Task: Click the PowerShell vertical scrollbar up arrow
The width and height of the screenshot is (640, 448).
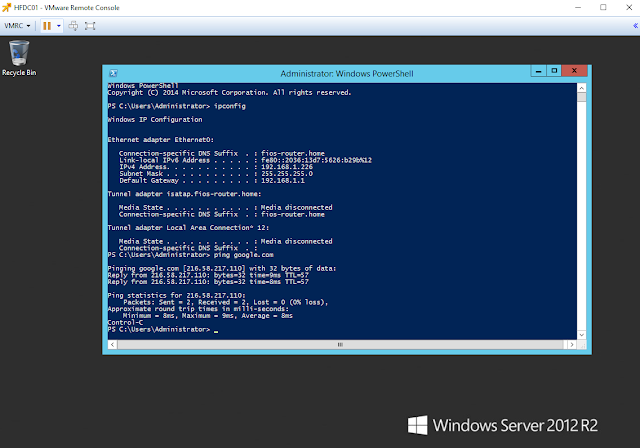Action: point(582,88)
